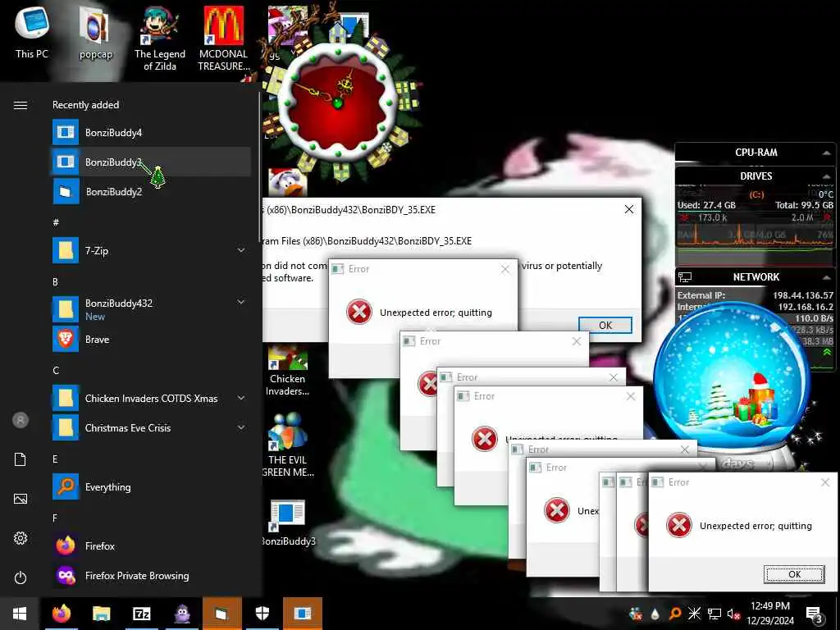840x630 pixels.
Task: Select the Chicken Invaders desktop shortcut
Action: click(x=288, y=371)
